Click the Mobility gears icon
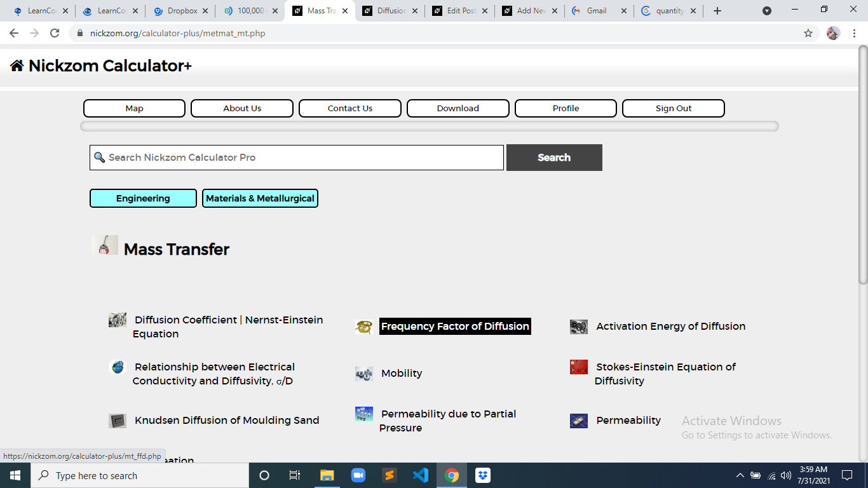868x488 pixels. tap(364, 374)
